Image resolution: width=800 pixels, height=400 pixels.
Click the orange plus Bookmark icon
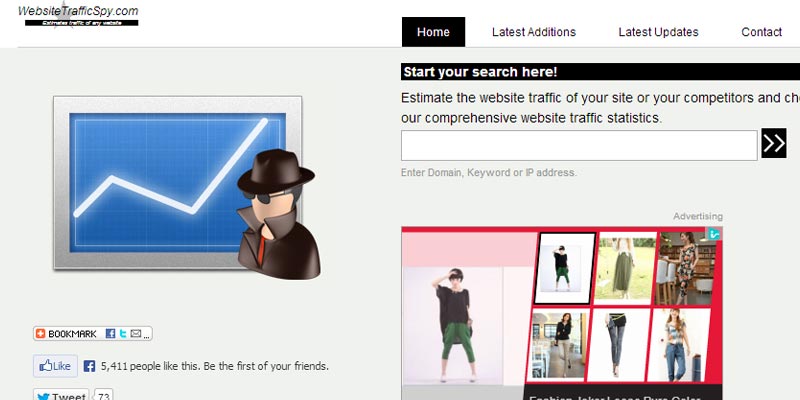click(41, 334)
